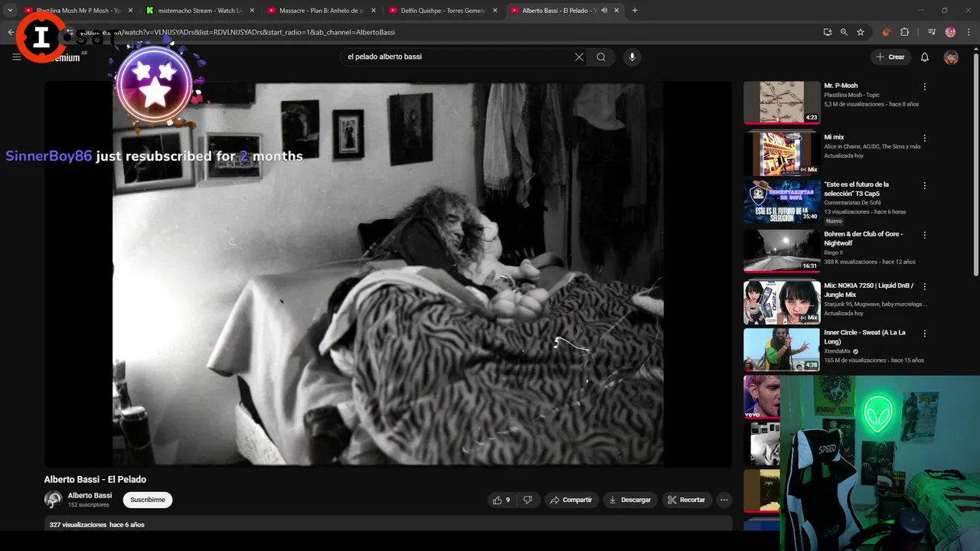
Task: Bookmark this page with the star icon
Action: [861, 32]
